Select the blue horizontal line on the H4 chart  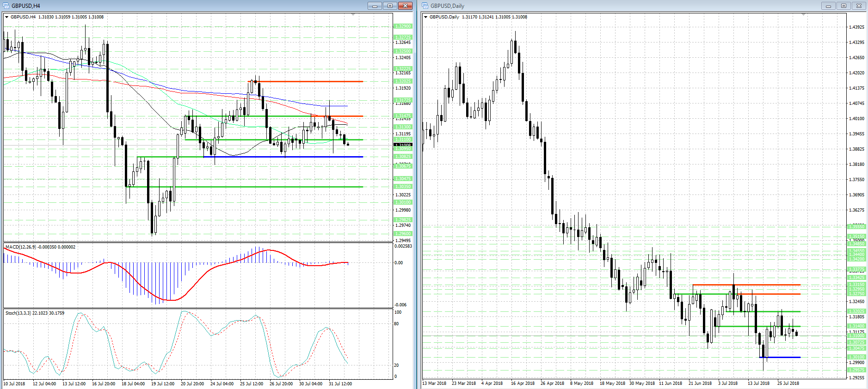point(283,157)
